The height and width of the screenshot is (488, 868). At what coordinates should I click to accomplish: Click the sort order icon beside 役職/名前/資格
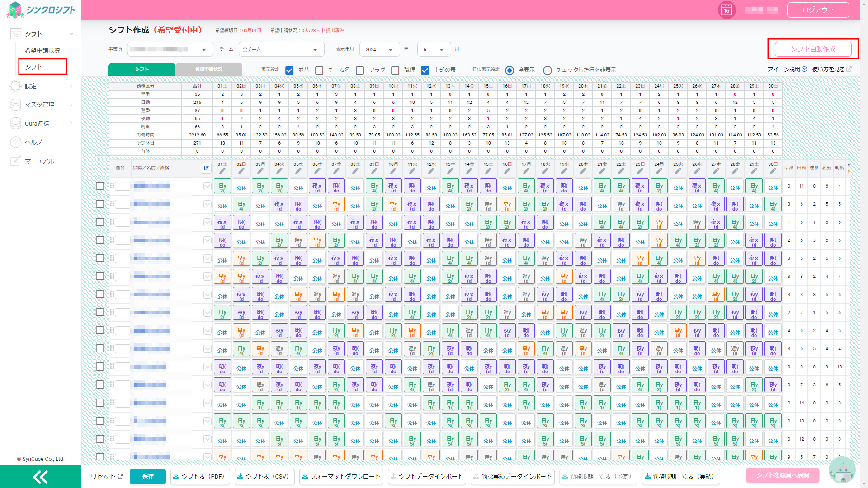click(x=206, y=168)
